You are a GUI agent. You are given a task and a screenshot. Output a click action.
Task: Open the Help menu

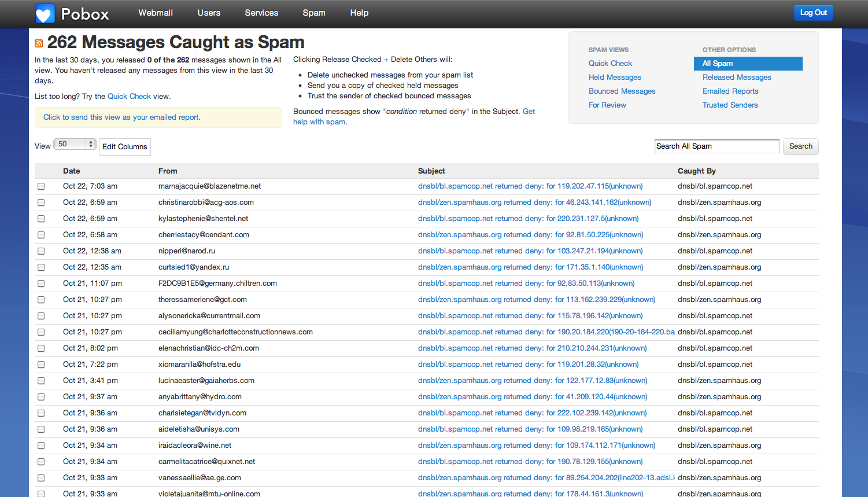(x=359, y=13)
